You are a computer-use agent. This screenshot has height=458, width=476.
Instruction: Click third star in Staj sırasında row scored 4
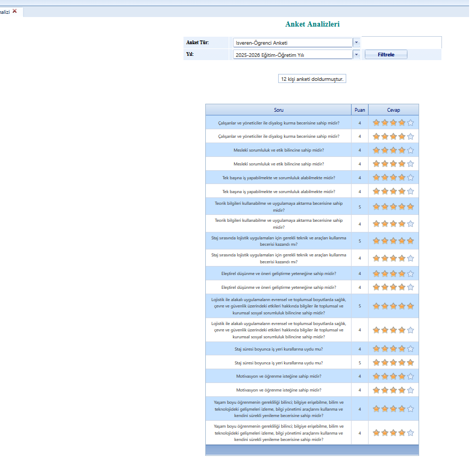click(x=394, y=258)
